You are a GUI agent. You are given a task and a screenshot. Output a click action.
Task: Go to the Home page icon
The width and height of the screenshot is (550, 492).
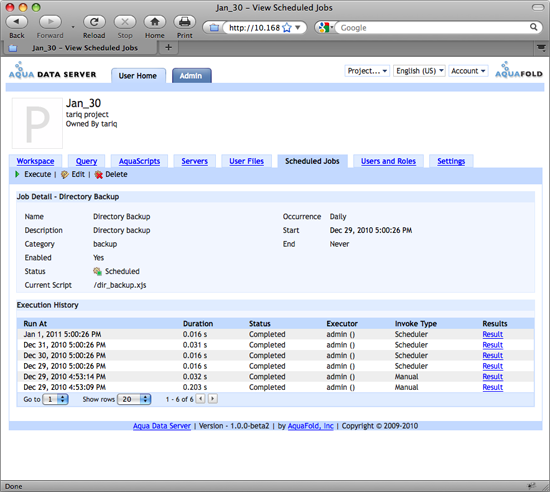click(x=155, y=22)
